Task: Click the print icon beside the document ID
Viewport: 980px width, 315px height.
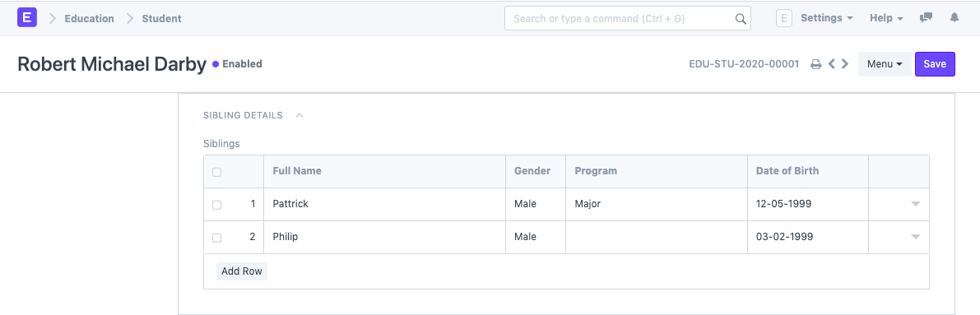Action: 815,64
